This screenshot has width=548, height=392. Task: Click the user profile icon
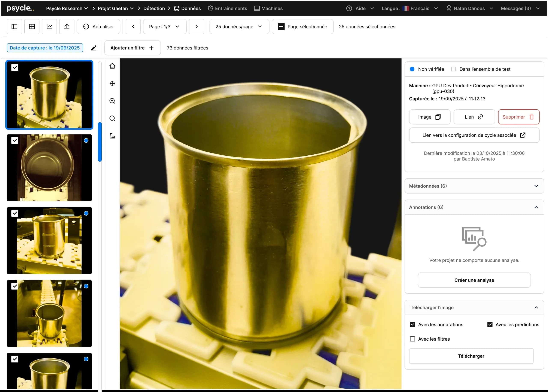point(449,8)
